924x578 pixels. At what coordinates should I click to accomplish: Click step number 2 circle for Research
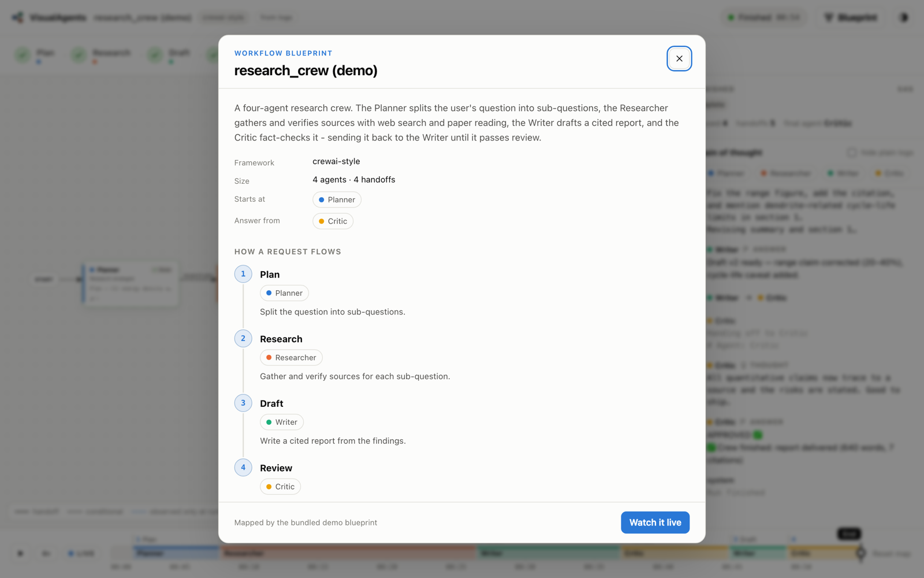pyautogui.click(x=243, y=338)
